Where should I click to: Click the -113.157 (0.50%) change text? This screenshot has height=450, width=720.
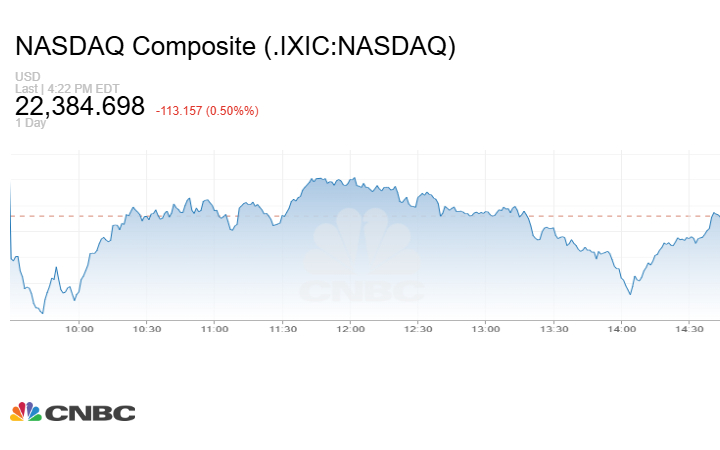(x=207, y=110)
